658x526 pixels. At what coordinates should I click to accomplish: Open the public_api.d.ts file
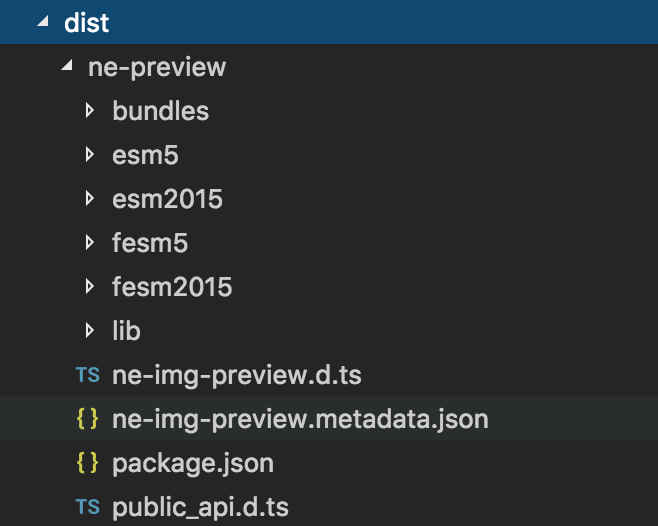(x=201, y=507)
